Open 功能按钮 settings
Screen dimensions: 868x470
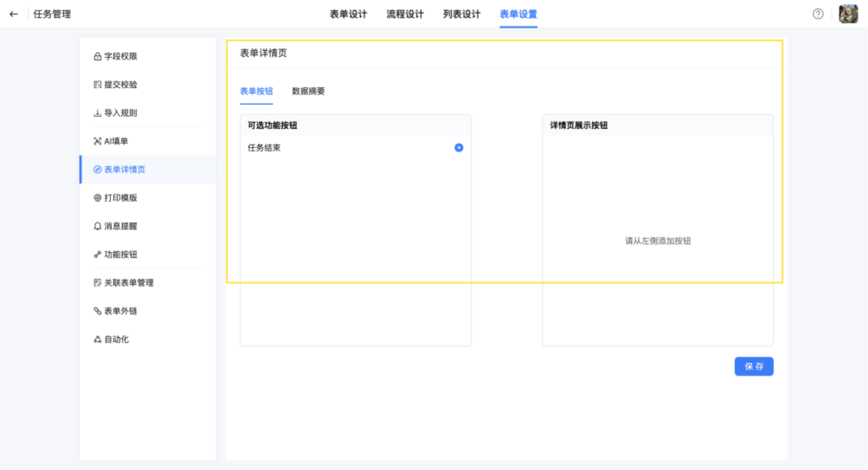point(120,254)
